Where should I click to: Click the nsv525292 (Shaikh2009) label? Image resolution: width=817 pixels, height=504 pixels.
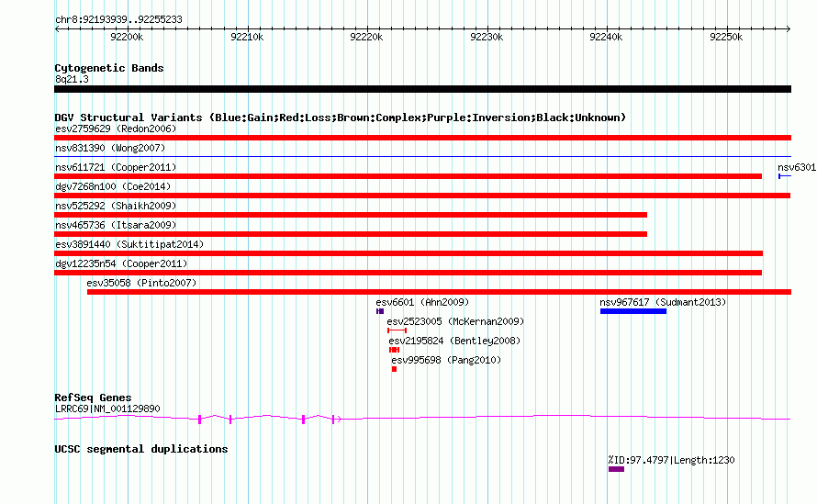pos(116,206)
